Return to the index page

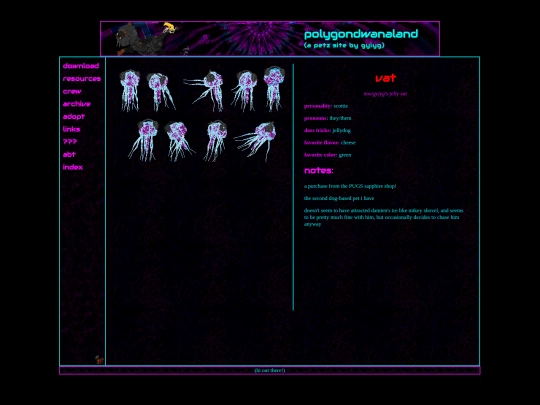click(73, 167)
